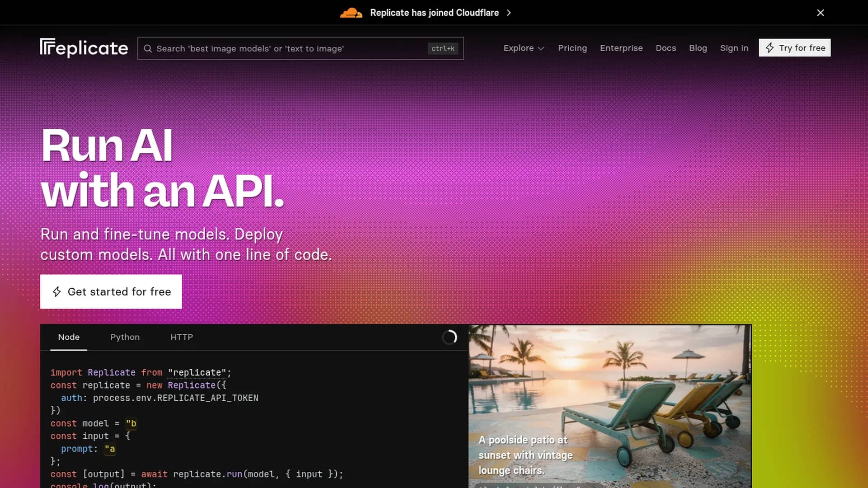
Task: Visit the Blog page
Action: tap(698, 48)
